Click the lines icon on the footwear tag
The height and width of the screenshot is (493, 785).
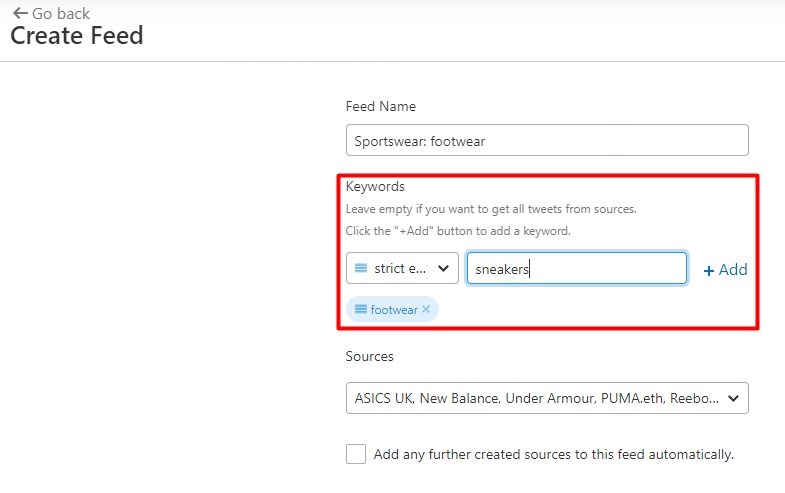click(x=360, y=309)
